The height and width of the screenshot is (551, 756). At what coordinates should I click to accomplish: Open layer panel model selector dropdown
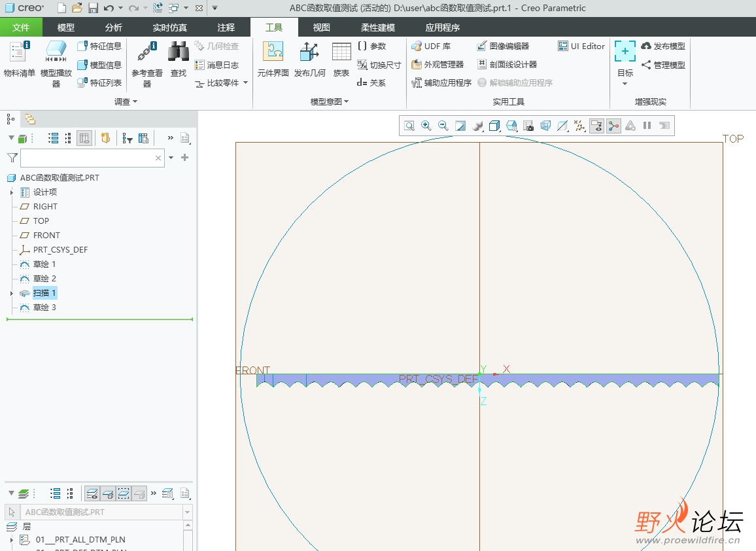[x=188, y=512]
